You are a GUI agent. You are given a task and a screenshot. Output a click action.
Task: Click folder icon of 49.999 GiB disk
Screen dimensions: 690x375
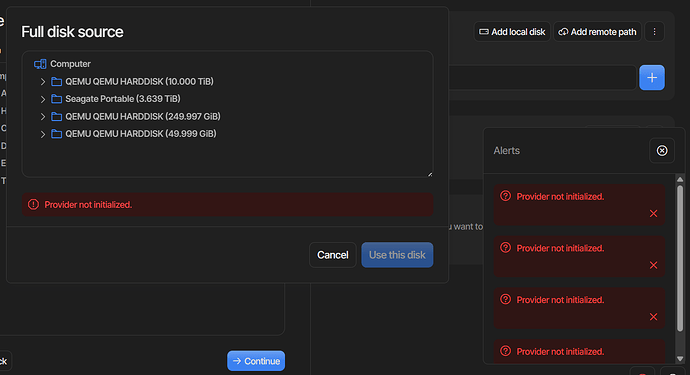click(x=56, y=133)
